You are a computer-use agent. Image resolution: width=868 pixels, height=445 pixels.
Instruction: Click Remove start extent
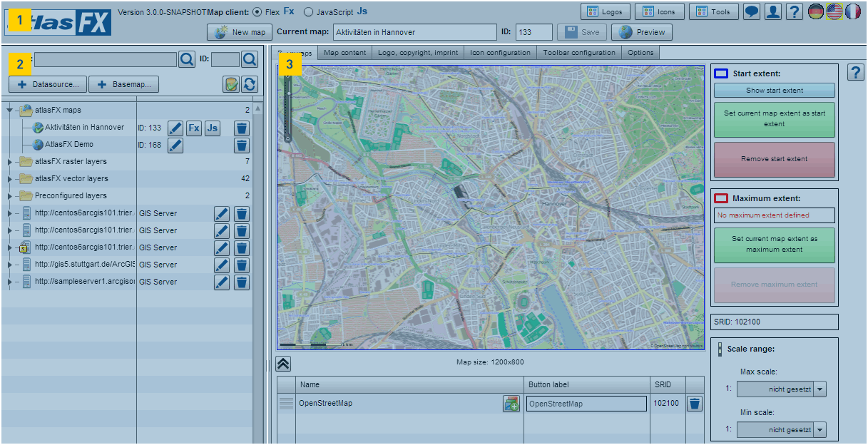[775, 159]
